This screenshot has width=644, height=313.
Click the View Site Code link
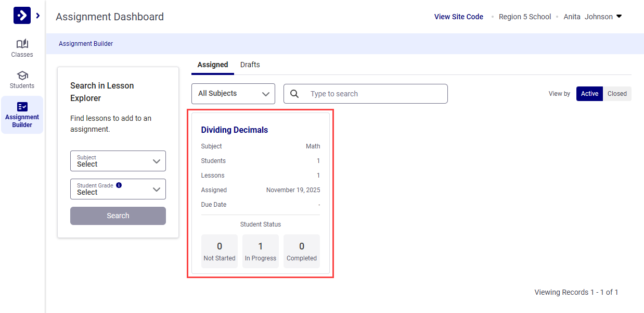(x=458, y=16)
